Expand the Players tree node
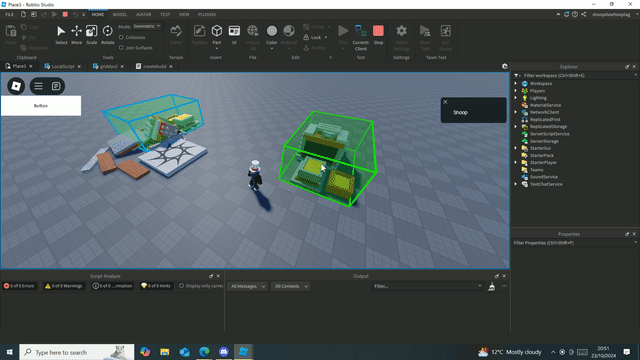 pyautogui.click(x=516, y=91)
